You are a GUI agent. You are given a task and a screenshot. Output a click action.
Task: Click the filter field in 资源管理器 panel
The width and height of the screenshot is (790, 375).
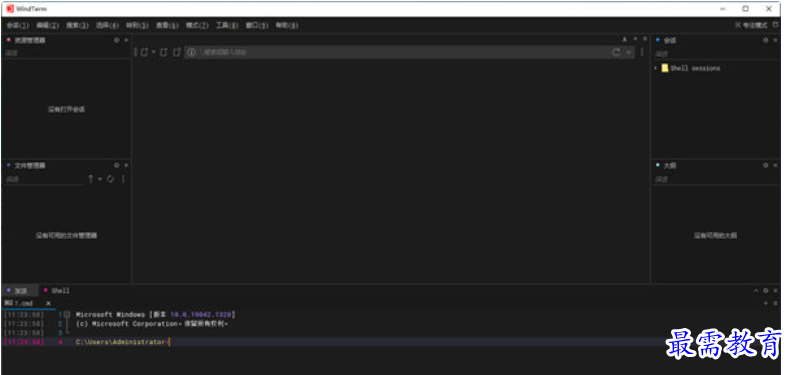point(65,52)
